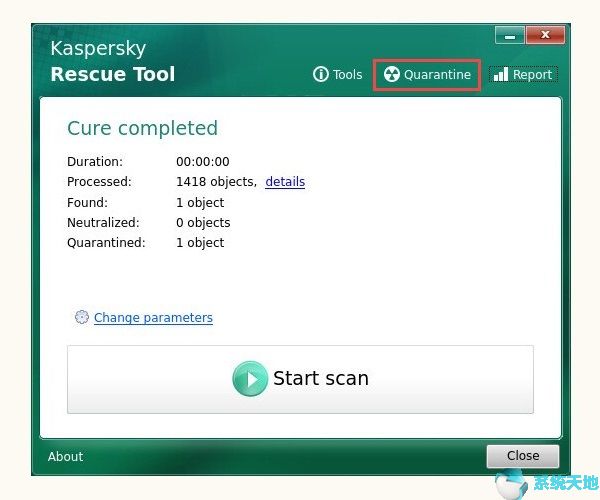Click the Duration label
The width and height of the screenshot is (600, 500).
pyautogui.click(x=95, y=161)
